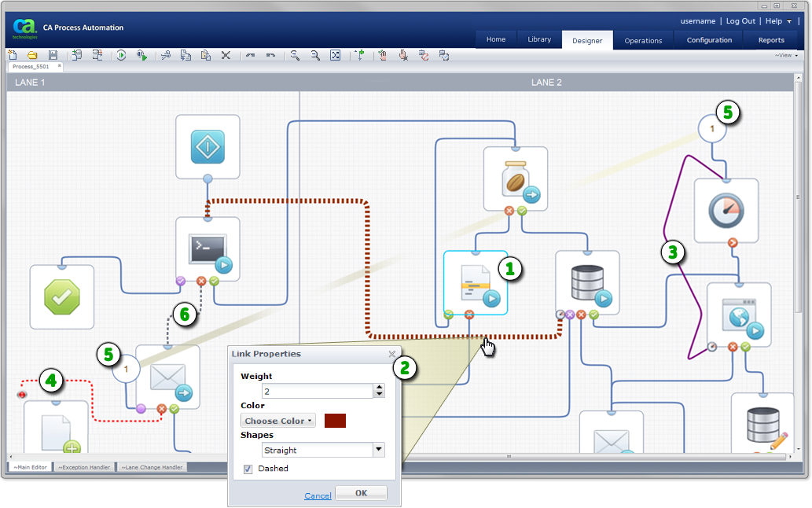Toggle the green check badge under the bean jar operator
Screen dimensions: 812x508
tap(522, 212)
